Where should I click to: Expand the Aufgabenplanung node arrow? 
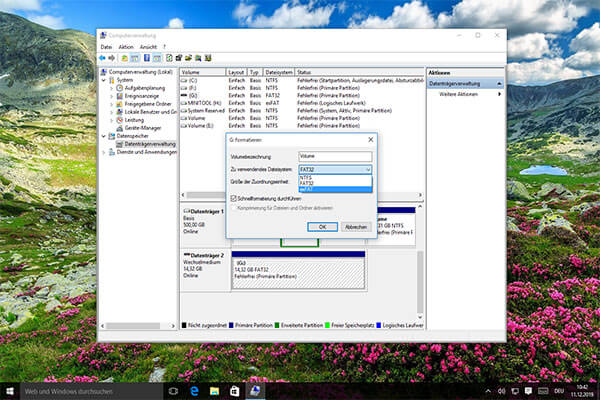112,88
